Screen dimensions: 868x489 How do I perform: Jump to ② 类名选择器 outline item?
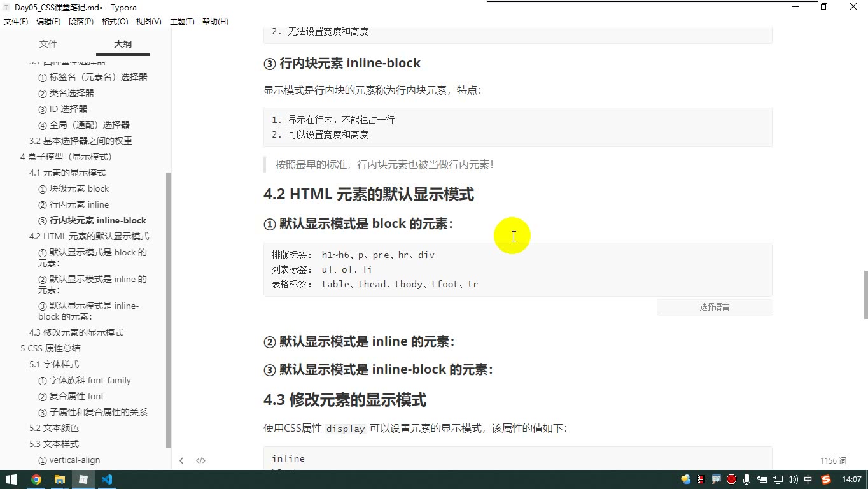(66, 93)
